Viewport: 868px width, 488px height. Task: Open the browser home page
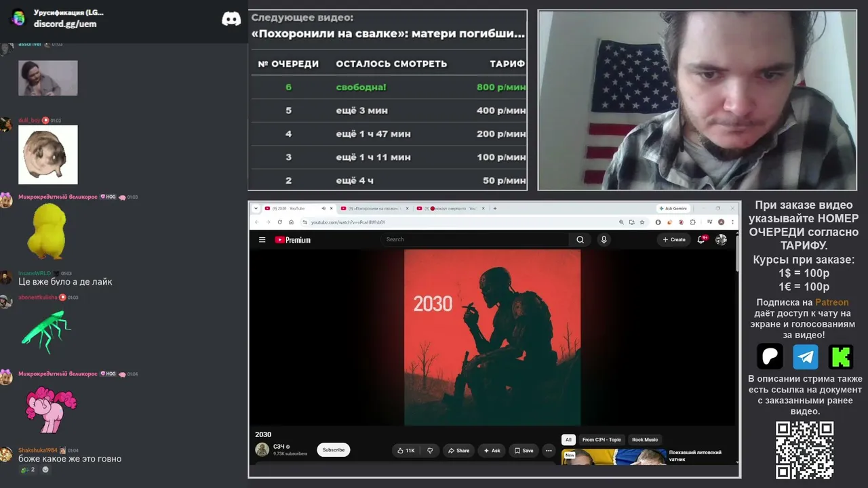coord(291,222)
